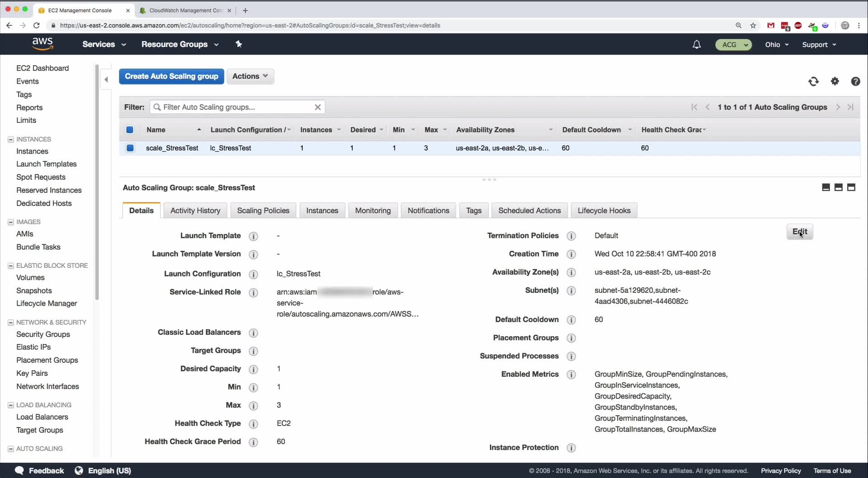The width and height of the screenshot is (868, 478).
Task: Collapse the NETWORK & SECURITY section
Action: (10, 323)
